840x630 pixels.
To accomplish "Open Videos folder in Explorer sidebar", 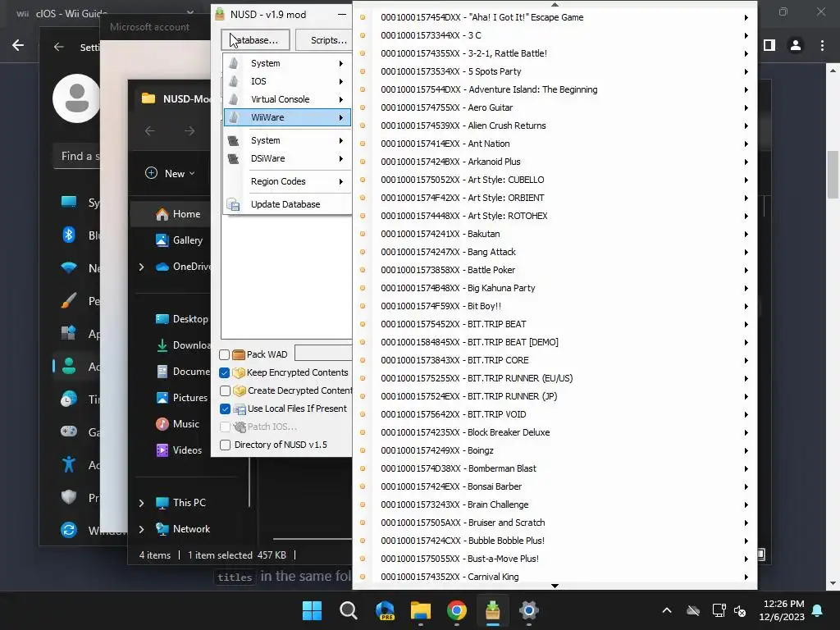I will coord(179,450).
